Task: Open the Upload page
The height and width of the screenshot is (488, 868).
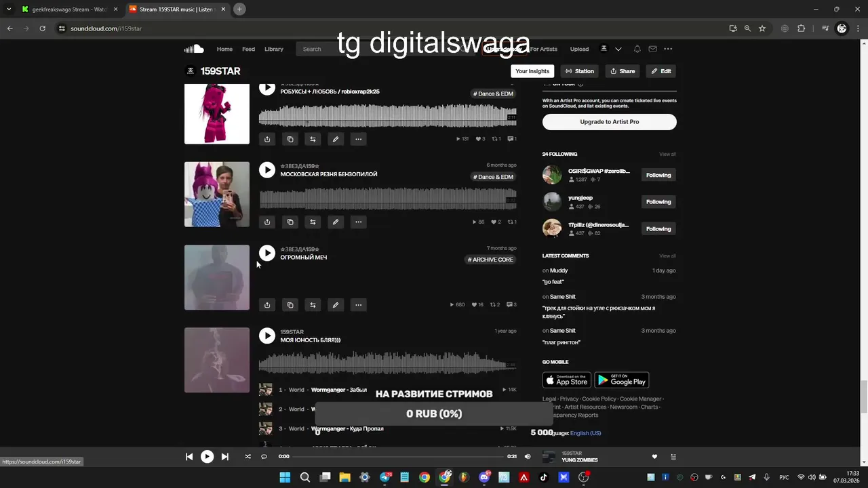Action: (579, 49)
